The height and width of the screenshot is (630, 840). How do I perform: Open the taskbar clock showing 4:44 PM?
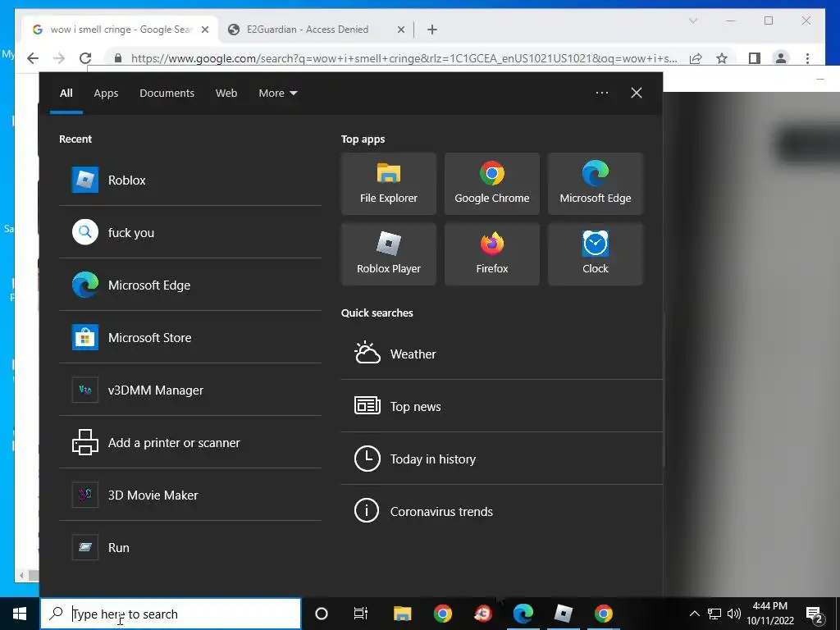pos(770,614)
